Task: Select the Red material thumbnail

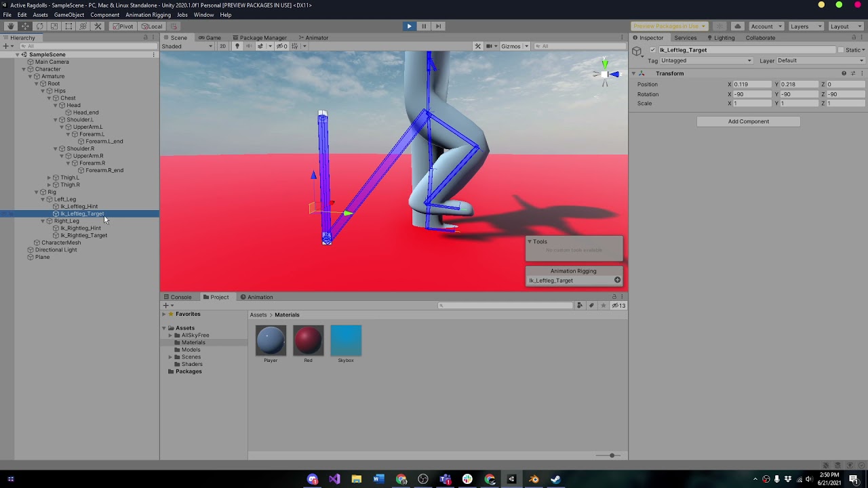Action: [x=308, y=340]
